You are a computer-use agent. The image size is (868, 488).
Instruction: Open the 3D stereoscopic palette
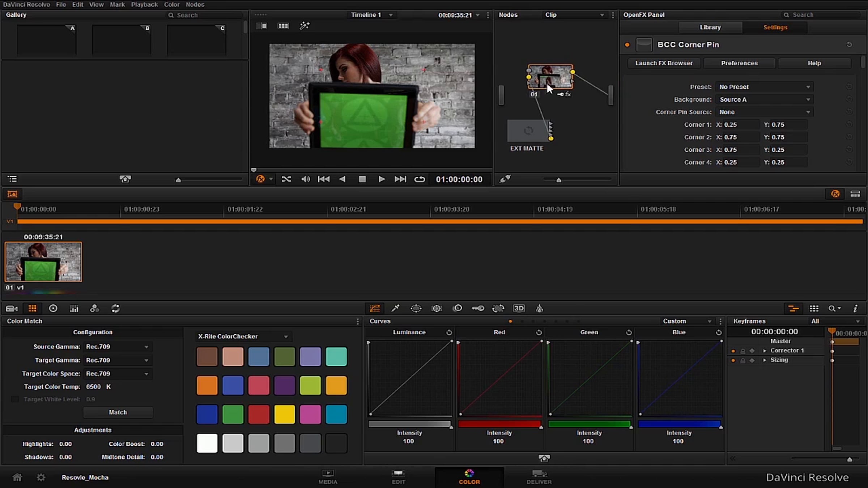pos(519,308)
